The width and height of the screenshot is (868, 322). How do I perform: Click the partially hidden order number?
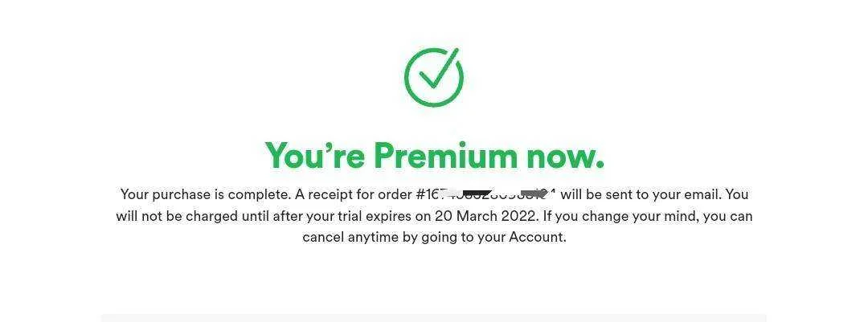[x=485, y=195]
